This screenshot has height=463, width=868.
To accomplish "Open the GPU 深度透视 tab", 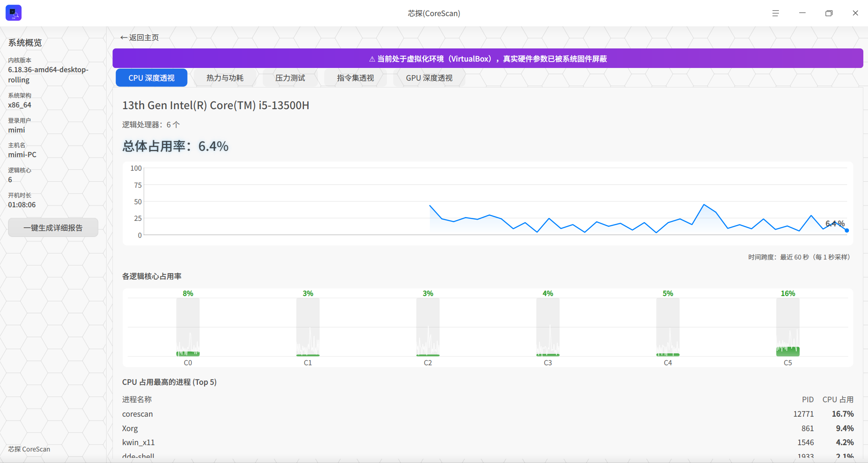I will click(429, 78).
